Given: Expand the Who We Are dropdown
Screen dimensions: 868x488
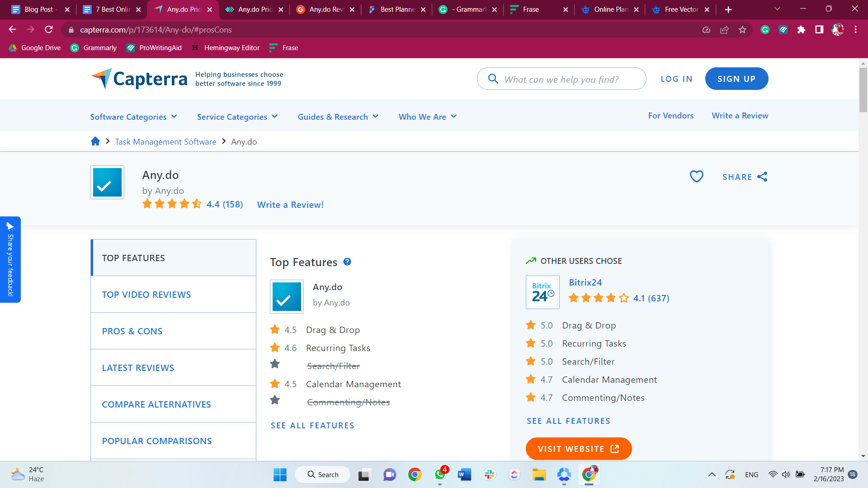Looking at the screenshot, I should point(427,117).
